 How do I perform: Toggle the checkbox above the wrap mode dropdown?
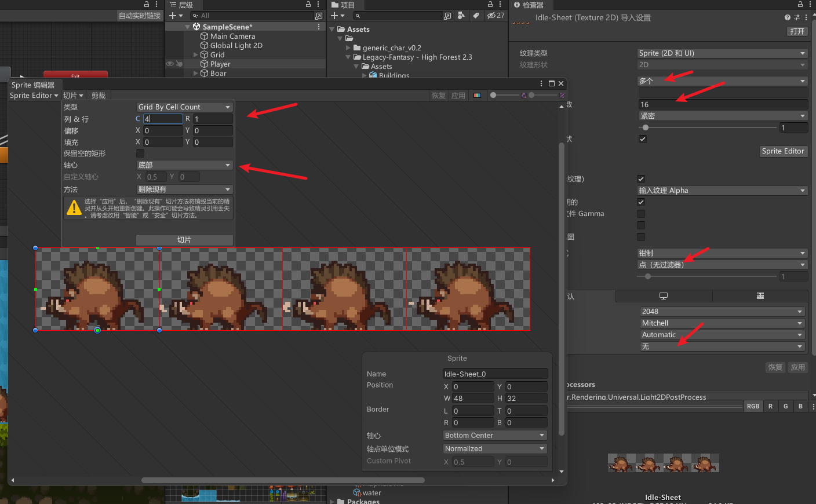click(x=641, y=237)
